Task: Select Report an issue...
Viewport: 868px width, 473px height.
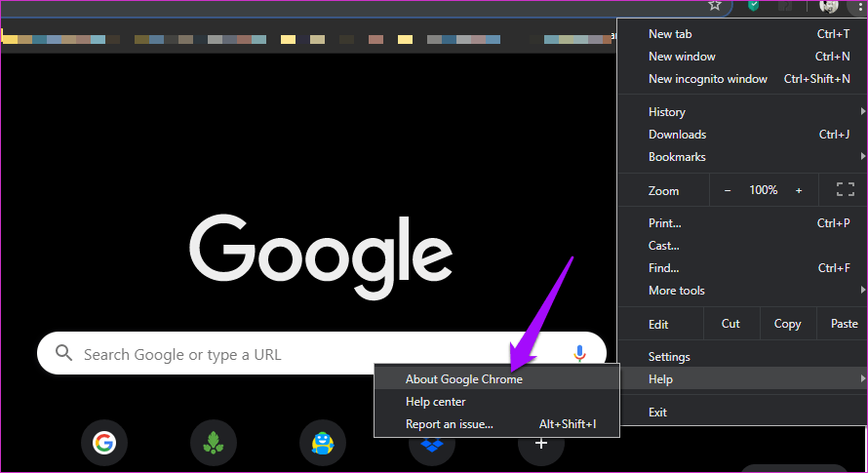Action: point(496,424)
